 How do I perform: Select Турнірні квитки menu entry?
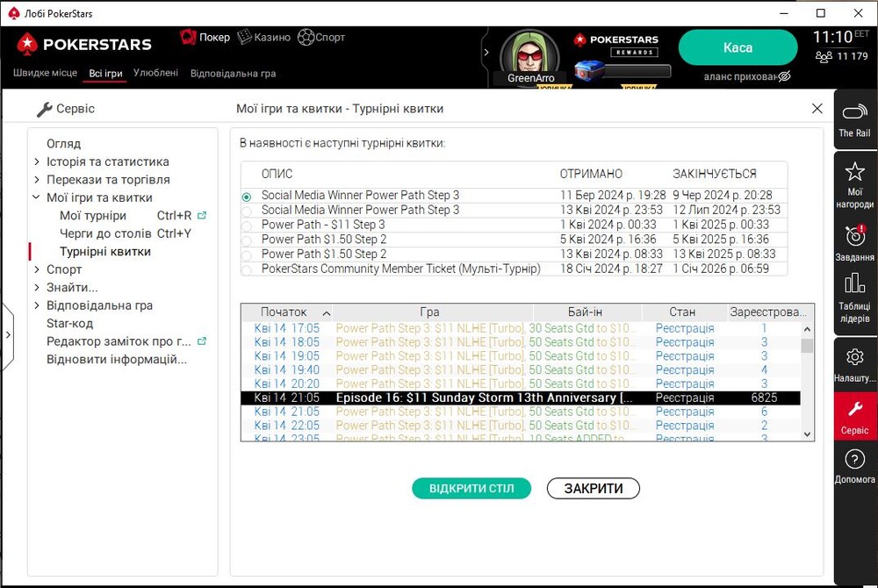(105, 252)
